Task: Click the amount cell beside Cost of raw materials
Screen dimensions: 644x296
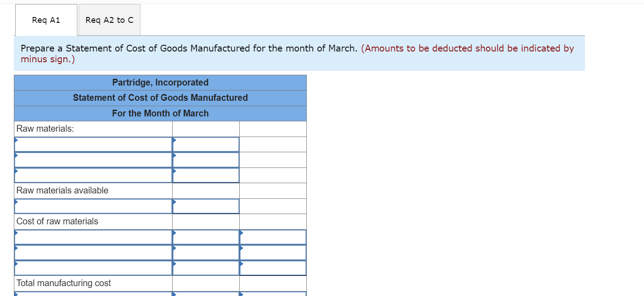Action: 206,221
